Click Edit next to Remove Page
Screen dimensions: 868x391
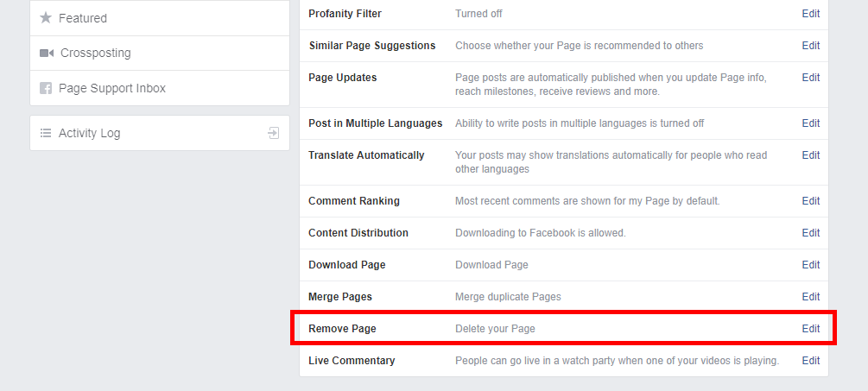click(810, 329)
